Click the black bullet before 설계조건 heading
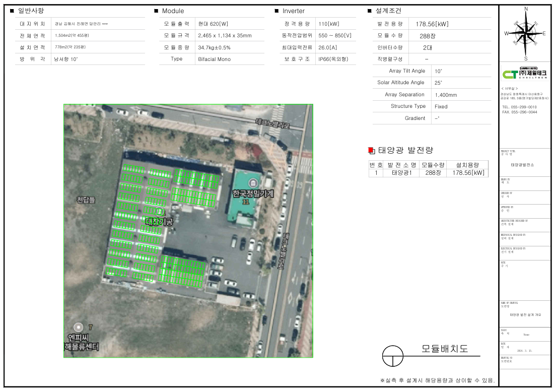This screenshot has height=392, width=555. pyautogui.click(x=370, y=11)
